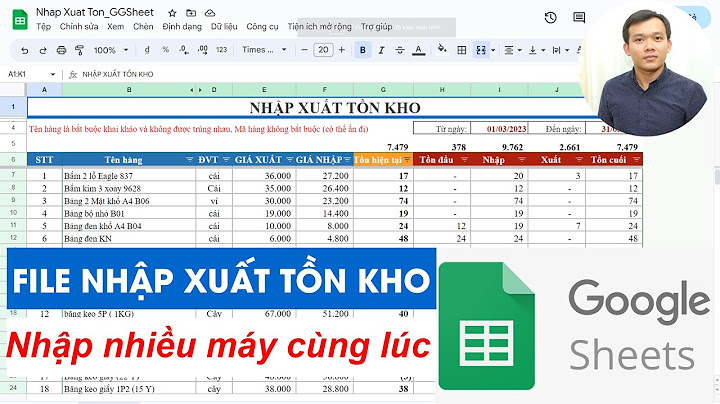
Task: Select column E header
Action: [264, 90]
